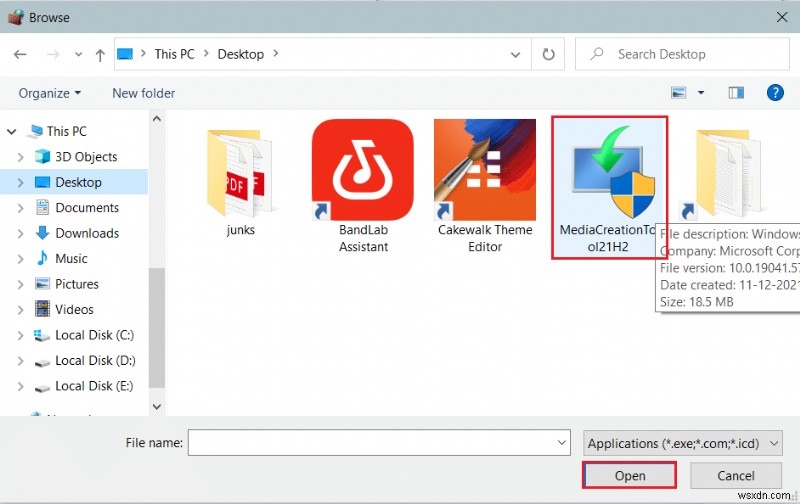
Task: Click the PC icon in address bar
Action: pos(125,54)
